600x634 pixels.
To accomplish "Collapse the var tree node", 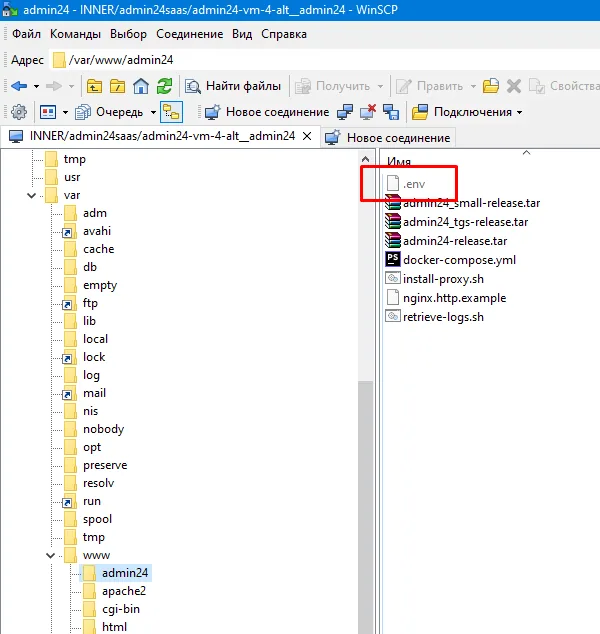I will coord(32,196).
